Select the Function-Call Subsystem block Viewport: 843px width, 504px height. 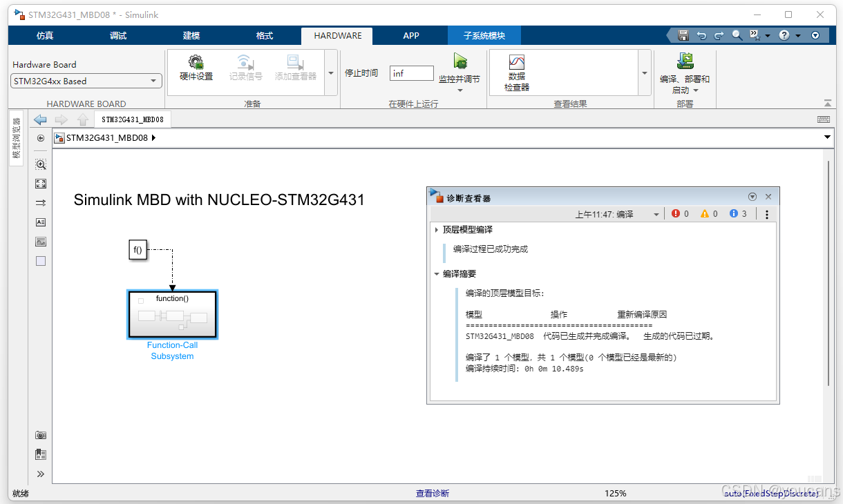pos(173,315)
